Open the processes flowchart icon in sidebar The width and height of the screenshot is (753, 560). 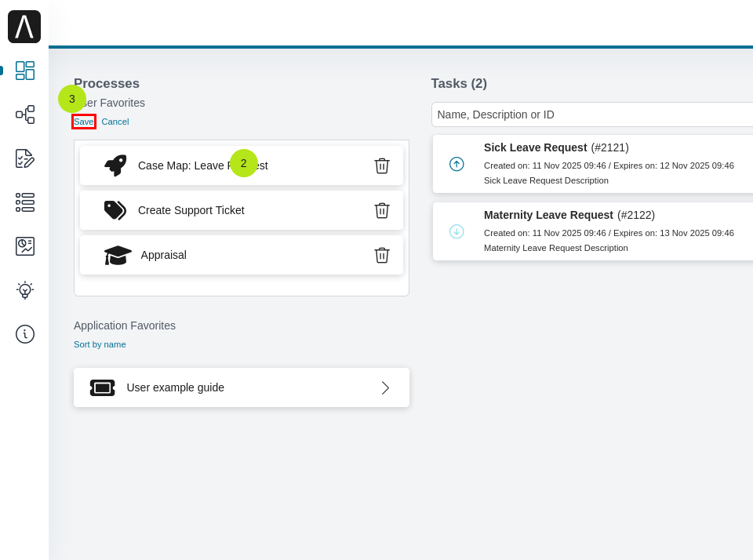click(x=24, y=115)
